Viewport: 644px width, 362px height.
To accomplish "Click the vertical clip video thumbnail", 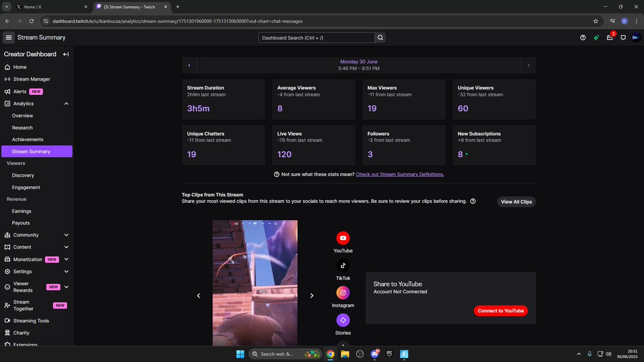I will (x=255, y=283).
